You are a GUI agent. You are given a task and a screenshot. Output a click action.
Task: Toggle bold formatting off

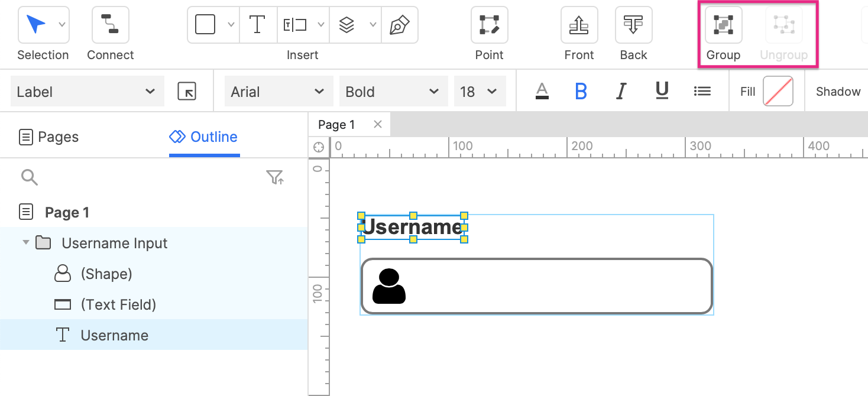(x=581, y=91)
